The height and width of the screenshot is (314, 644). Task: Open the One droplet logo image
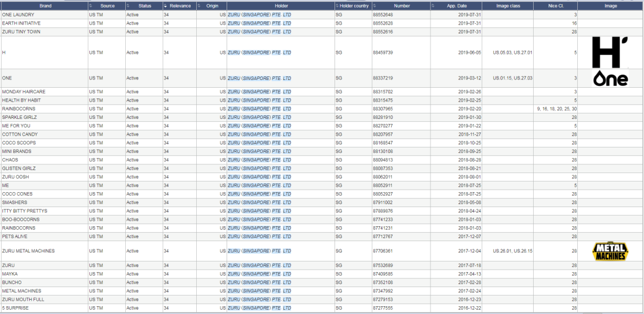pyautogui.click(x=611, y=78)
